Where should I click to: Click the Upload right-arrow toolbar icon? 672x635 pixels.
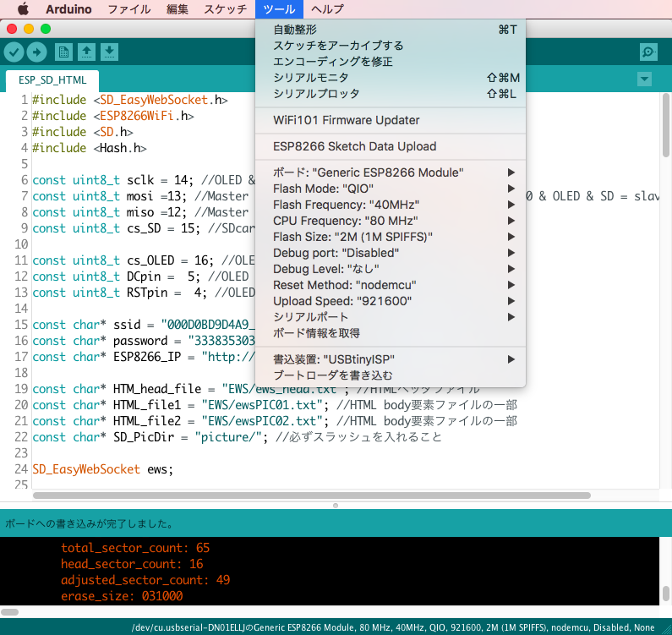pos(37,52)
